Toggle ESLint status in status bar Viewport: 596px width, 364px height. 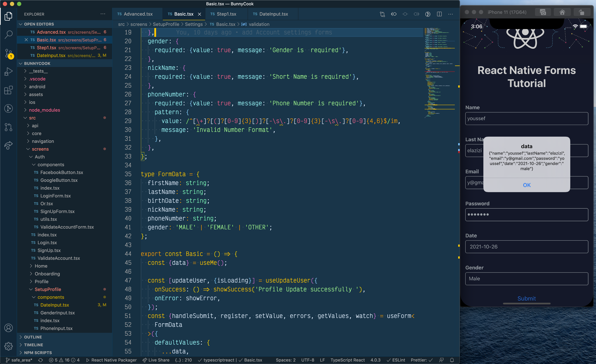click(x=396, y=360)
